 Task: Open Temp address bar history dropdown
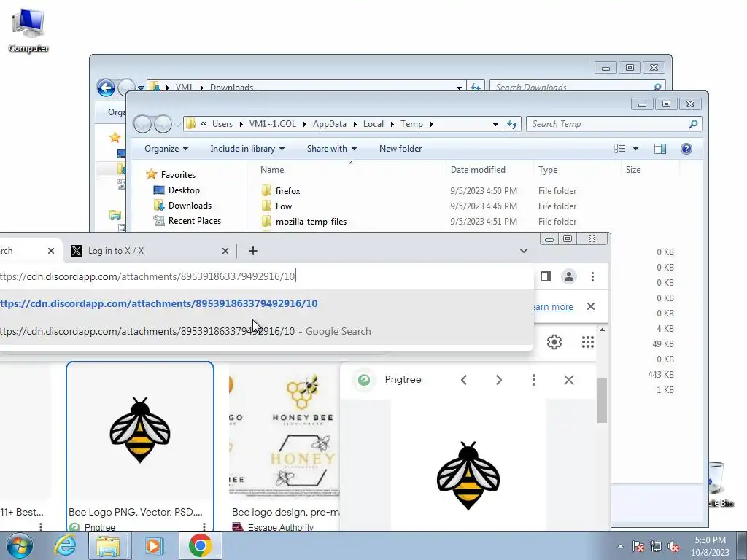pos(495,124)
